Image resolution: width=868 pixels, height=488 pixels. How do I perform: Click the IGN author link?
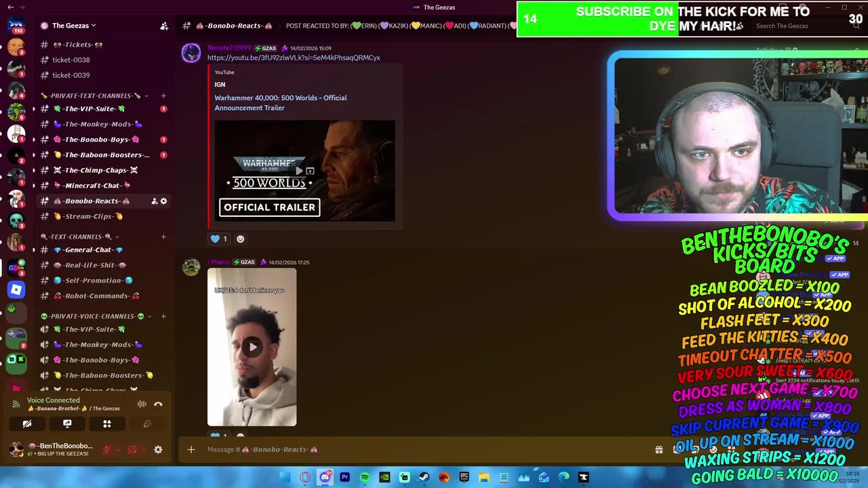220,85
